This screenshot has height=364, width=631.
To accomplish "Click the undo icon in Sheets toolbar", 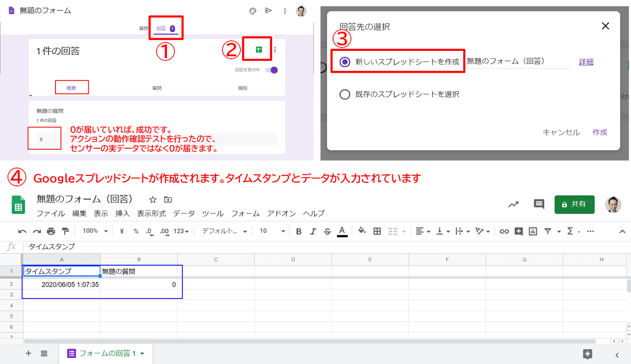I will (22, 231).
